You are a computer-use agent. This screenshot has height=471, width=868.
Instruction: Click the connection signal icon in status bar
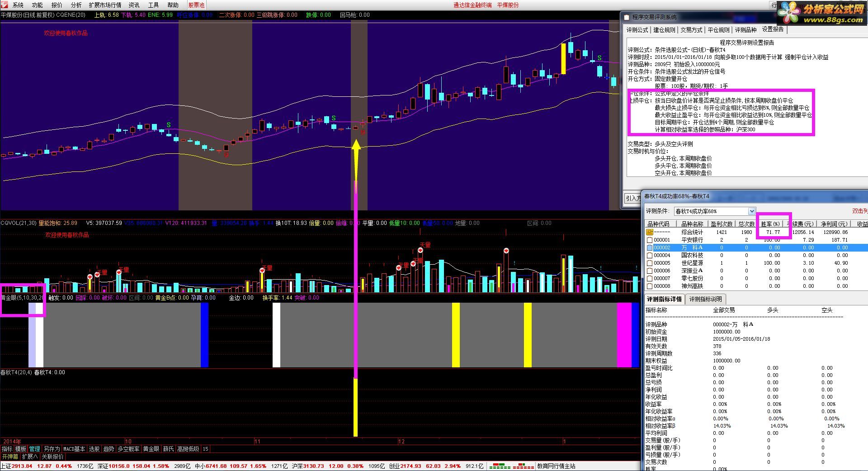512,466
